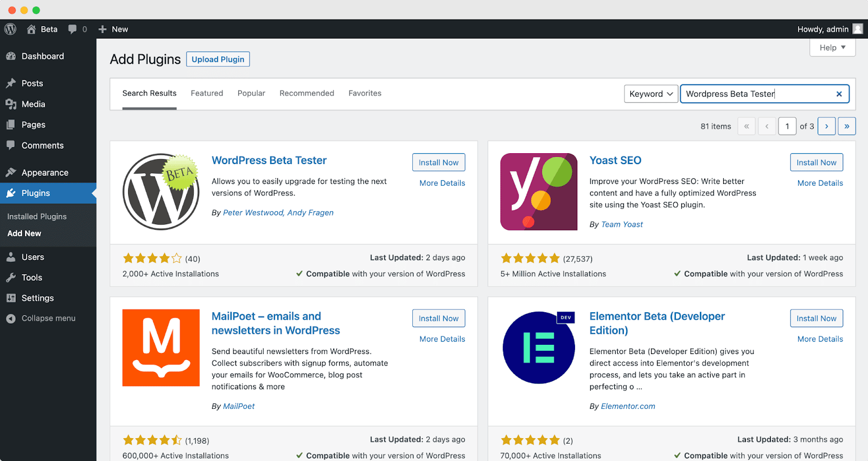The width and height of the screenshot is (868, 461).
Task: Switch to the Search Results tab
Action: pos(149,93)
